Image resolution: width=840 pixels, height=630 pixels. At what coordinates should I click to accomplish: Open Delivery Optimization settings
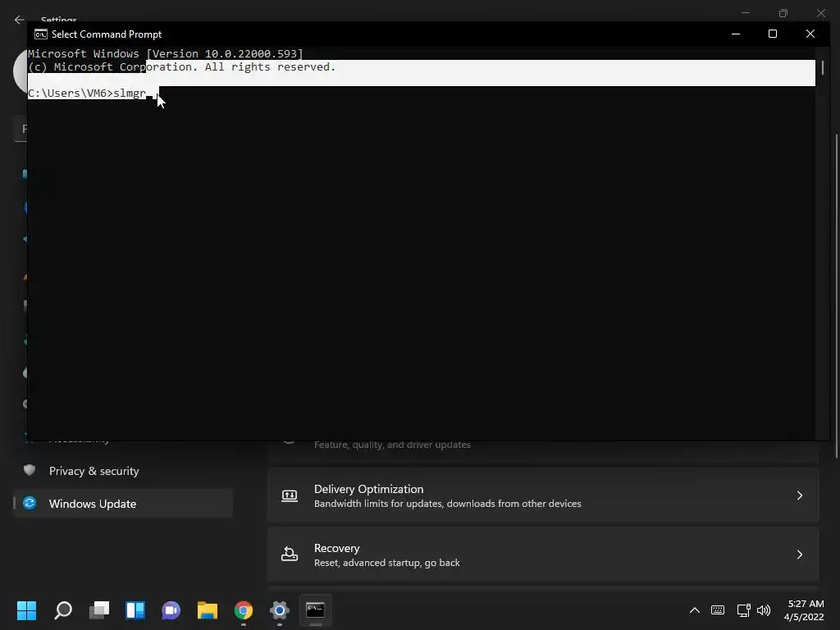point(543,495)
